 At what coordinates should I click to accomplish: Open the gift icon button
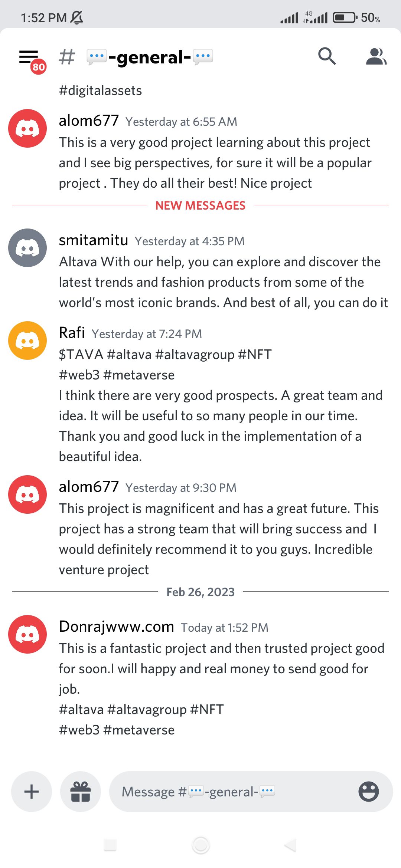[81, 792]
